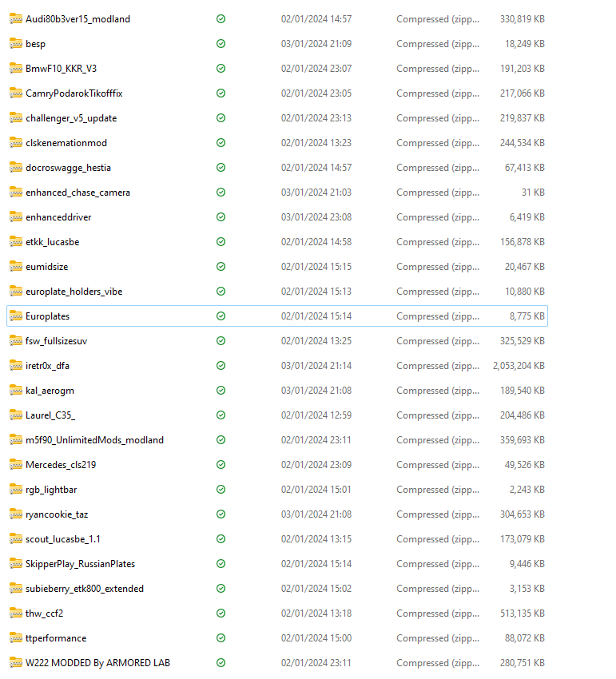
Task: Click the zip folder icon next to besp
Action: click(x=16, y=43)
